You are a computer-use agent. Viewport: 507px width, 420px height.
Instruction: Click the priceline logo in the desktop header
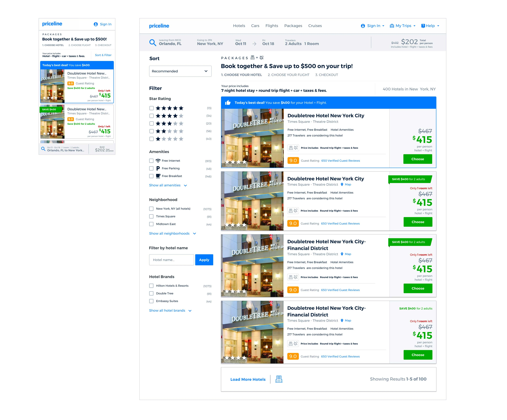pyautogui.click(x=159, y=26)
